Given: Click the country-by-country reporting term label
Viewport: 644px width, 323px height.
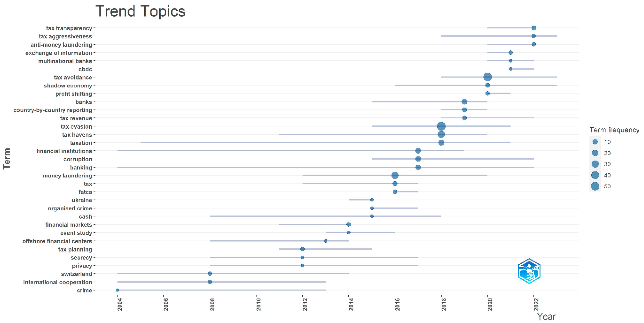Looking at the screenshot, I should tap(52, 110).
